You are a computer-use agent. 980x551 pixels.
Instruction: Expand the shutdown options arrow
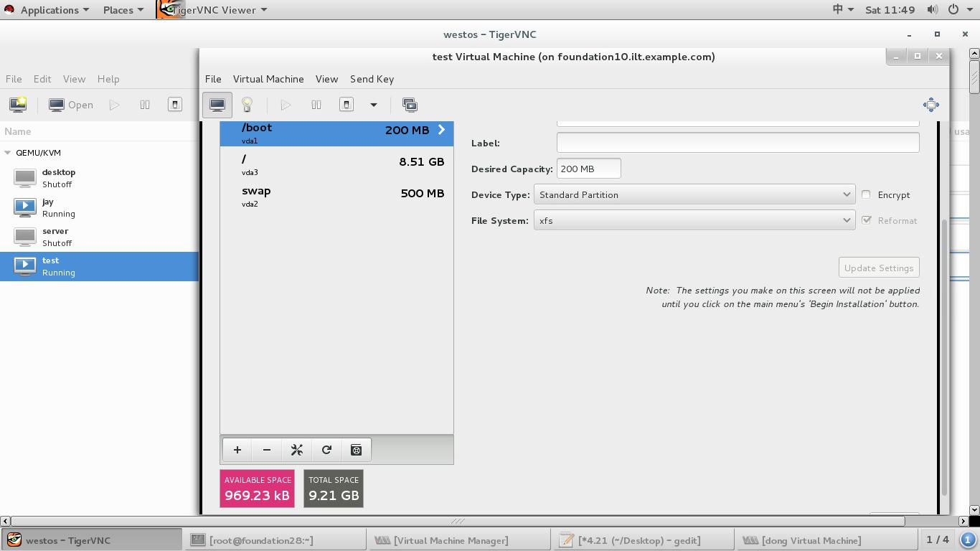[x=373, y=105]
